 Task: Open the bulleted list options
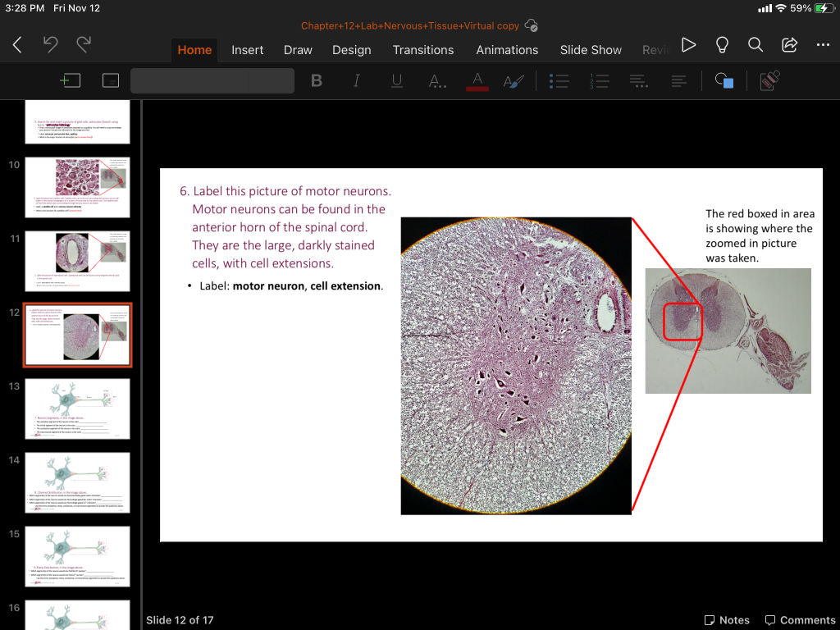[559, 80]
